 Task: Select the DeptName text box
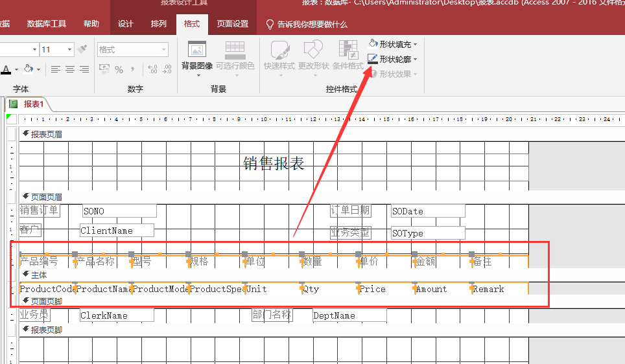349,315
